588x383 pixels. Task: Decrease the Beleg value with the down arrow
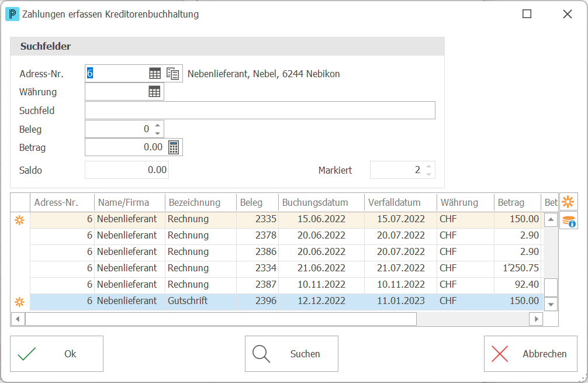pyautogui.click(x=157, y=133)
